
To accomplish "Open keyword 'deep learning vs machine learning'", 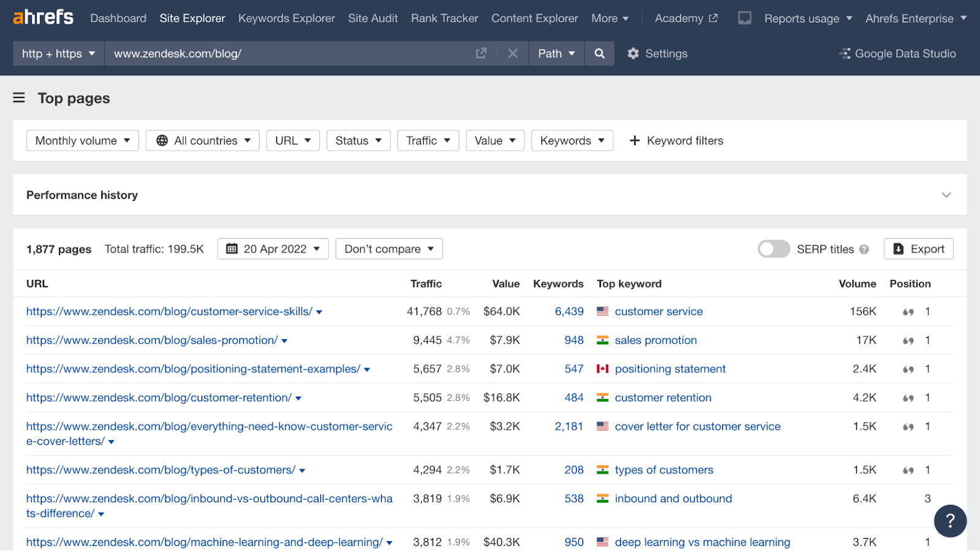I will (x=703, y=542).
